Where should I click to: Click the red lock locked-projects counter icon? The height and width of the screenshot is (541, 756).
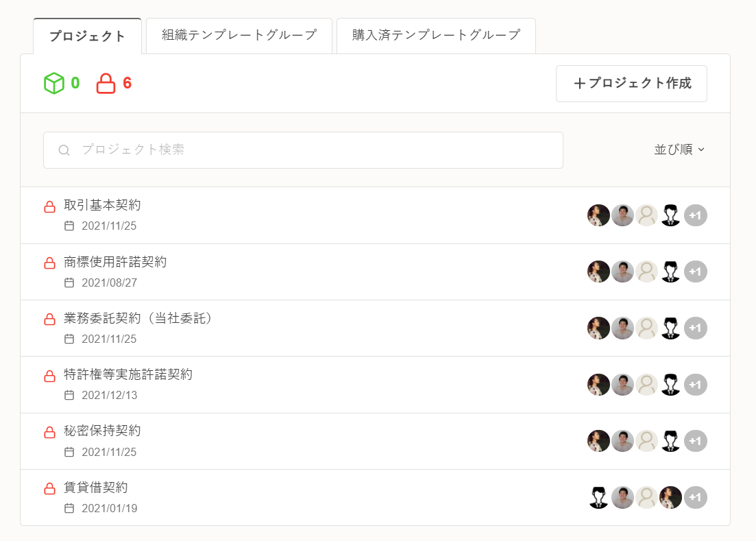pyautogui.click(x=106, y=84)
